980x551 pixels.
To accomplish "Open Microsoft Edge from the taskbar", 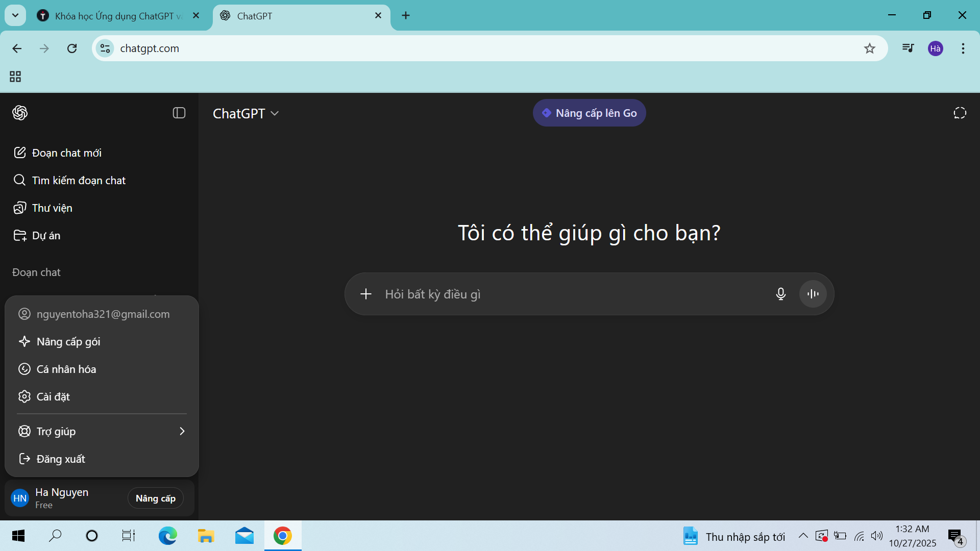I will [167, 536].
